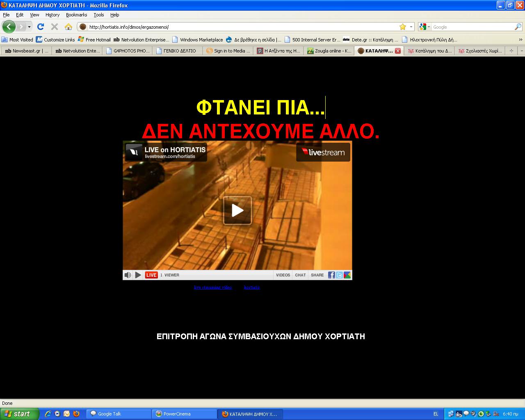Click the Livestream logo badge on video
Viewport: 525px width, 420px height.
pos(323,153)
